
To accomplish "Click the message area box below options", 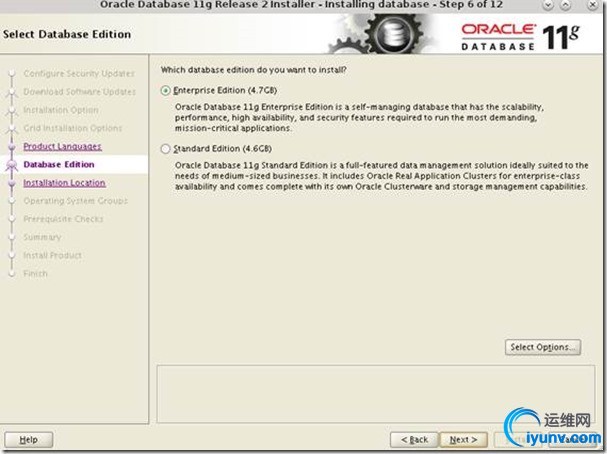I will [376, 394].
